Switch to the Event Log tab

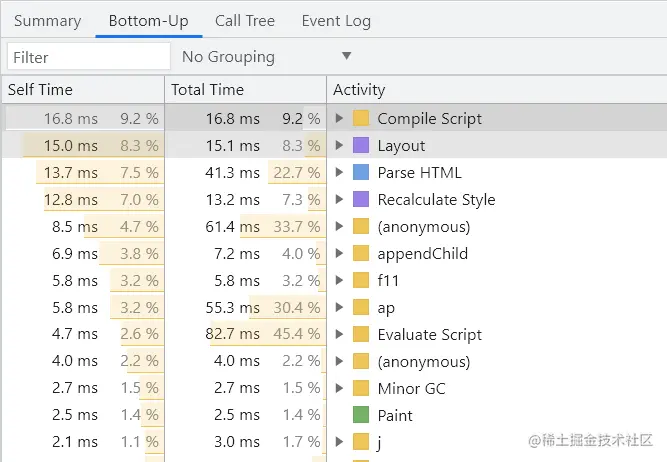[336, 21]
